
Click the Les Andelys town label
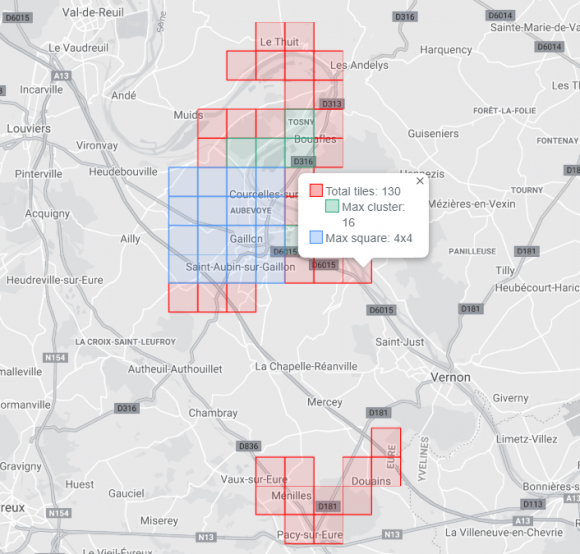click(359, 65)
